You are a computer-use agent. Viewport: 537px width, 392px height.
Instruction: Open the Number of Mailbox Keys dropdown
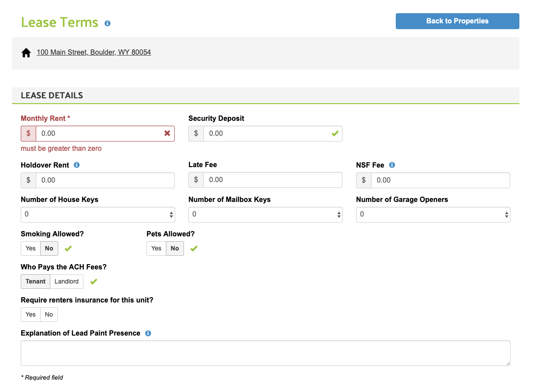click(265, 215)
